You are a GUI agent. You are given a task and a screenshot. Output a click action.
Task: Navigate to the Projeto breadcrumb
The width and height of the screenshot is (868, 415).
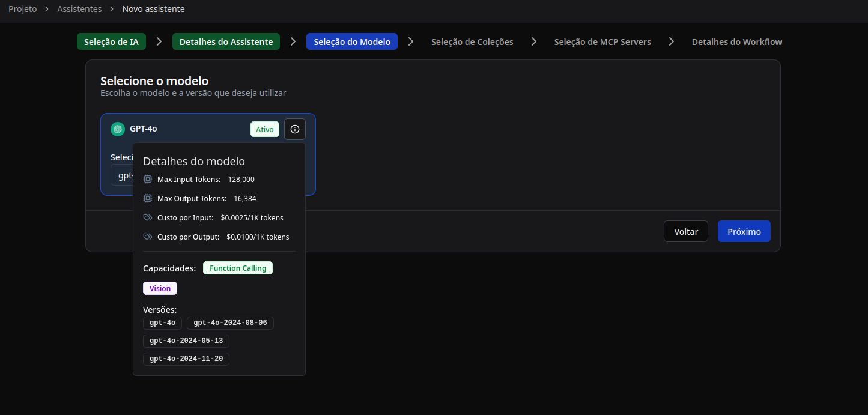(22, 9)
